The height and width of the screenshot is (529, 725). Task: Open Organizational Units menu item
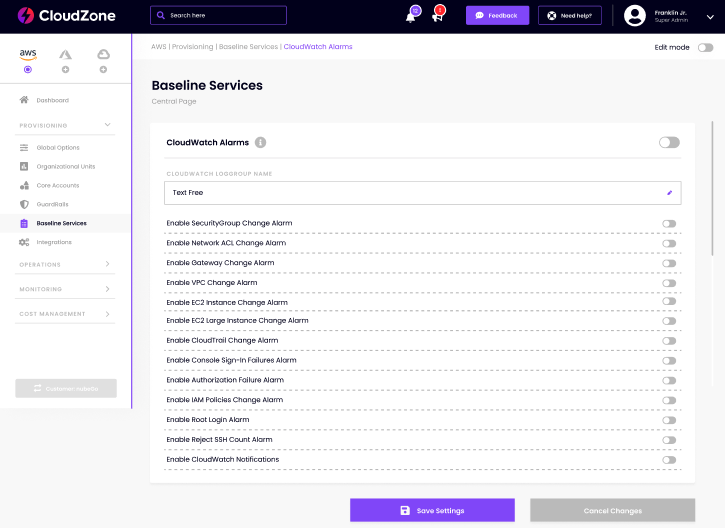click(66, 166)
